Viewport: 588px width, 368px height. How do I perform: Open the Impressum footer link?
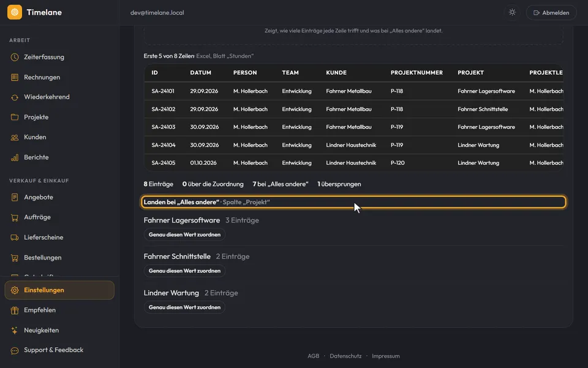tap(385, 356)
